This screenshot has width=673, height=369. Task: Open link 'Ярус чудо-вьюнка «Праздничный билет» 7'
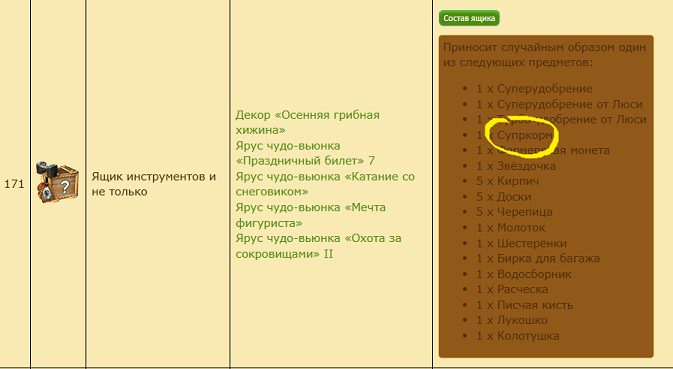[305, 153]
